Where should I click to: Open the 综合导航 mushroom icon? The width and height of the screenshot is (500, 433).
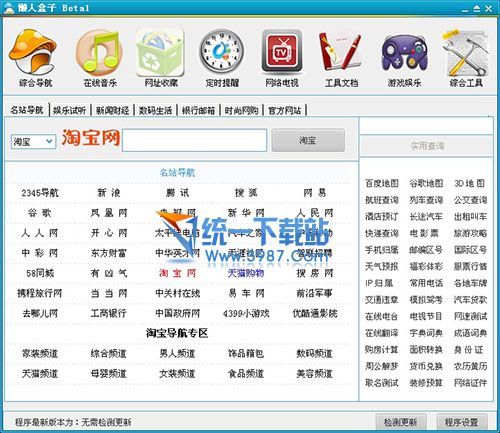click(33, 53)
